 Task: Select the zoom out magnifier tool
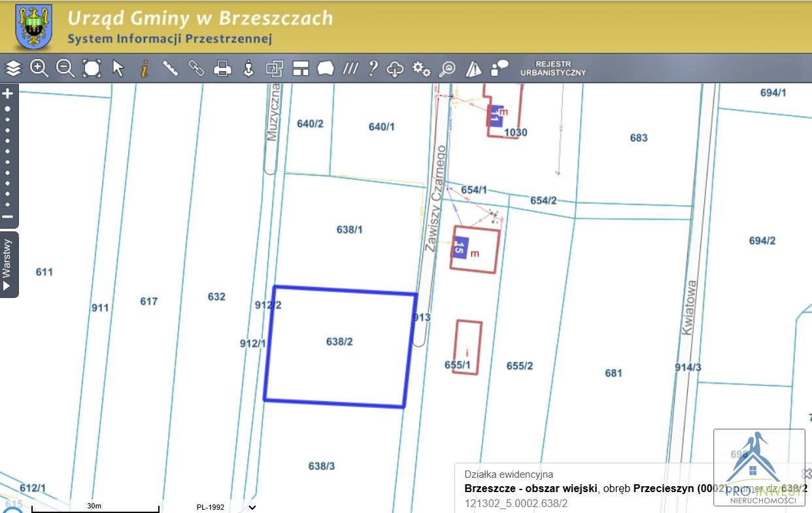[x=65, y=68]
